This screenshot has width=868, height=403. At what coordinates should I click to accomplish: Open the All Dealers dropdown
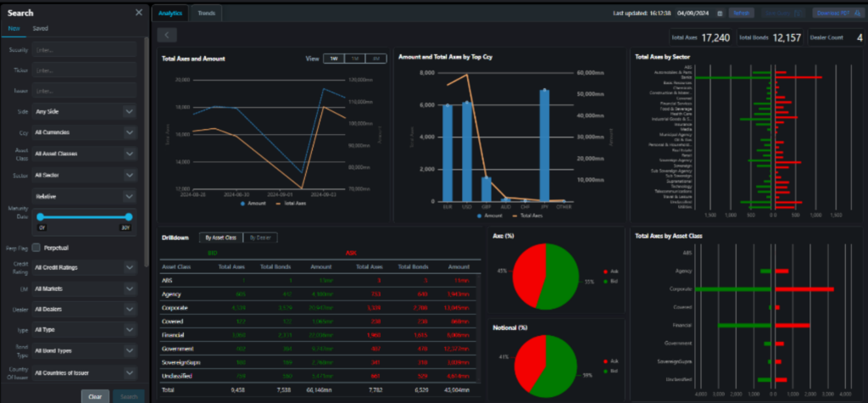coord(84,309)
